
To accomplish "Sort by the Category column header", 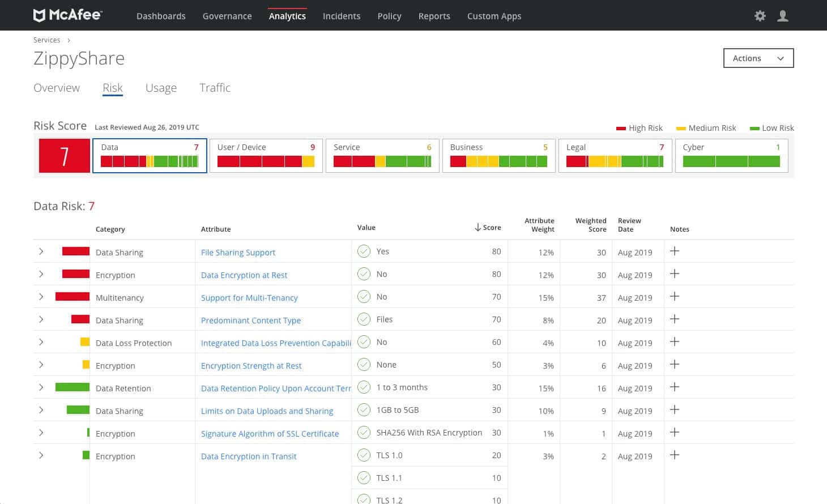I will tap(110, 229).
